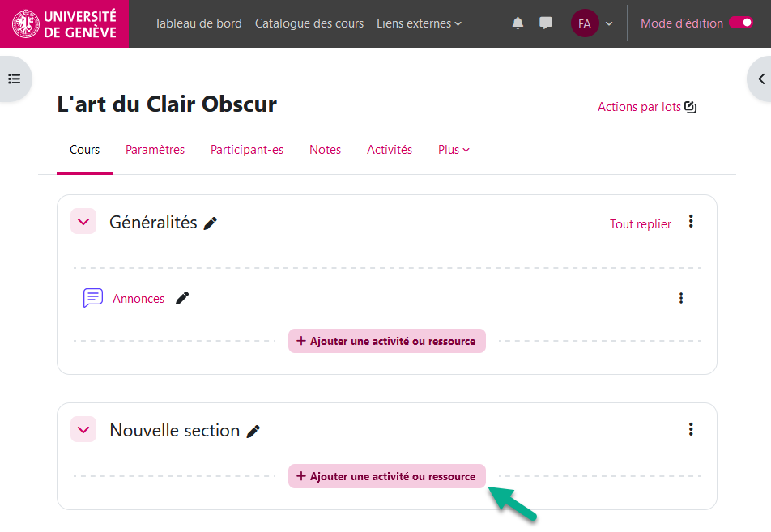The height and width of the screenshot is (532, 771).
Task: Collapse the Généralités section chevron
Action: pyautogui.click(x=83, y=221)
